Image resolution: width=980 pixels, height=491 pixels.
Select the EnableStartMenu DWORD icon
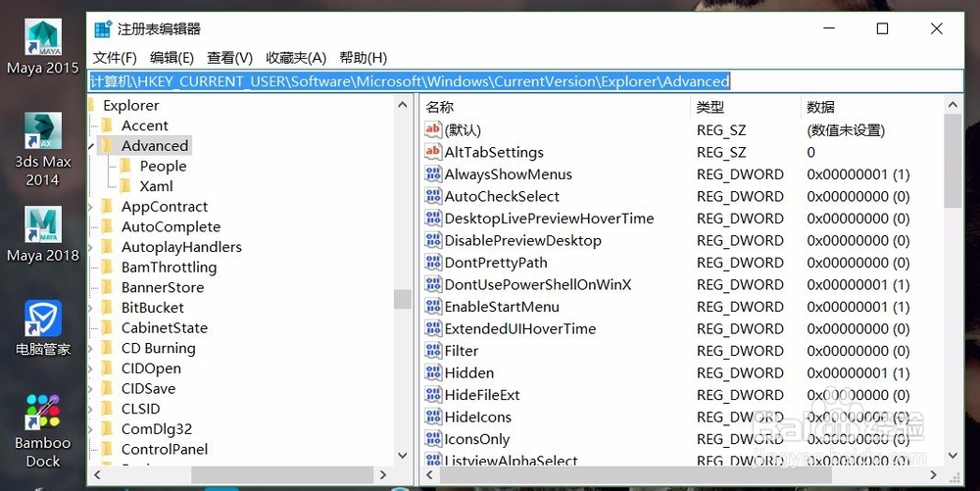[x=432, y=306]
